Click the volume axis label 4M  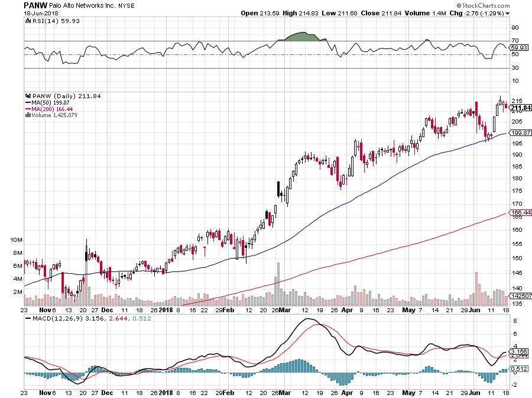click(x=18, y=279)
